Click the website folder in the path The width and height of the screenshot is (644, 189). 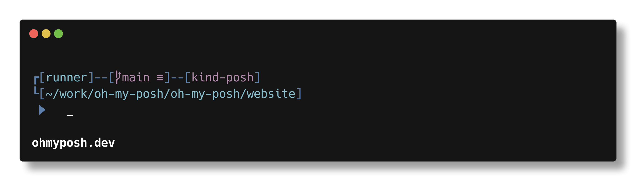[271, 94]
